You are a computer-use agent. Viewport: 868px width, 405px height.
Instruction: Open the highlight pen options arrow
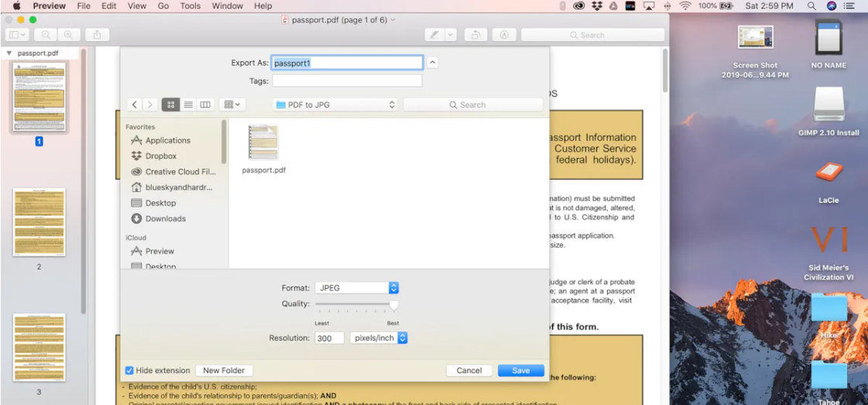click(451, 35)
